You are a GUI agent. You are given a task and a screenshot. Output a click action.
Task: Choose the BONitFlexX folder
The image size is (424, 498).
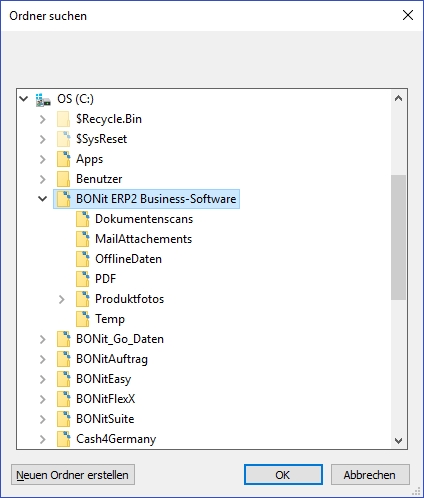point(105,399)
